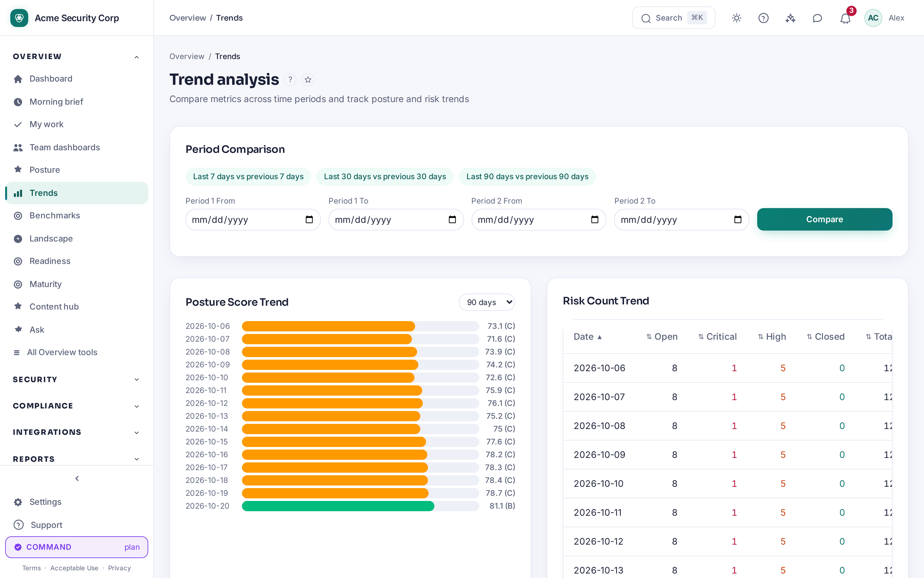Open Period 2 From calendar picker icon
Screen dimensions: 924x578
tap(595, 219)
